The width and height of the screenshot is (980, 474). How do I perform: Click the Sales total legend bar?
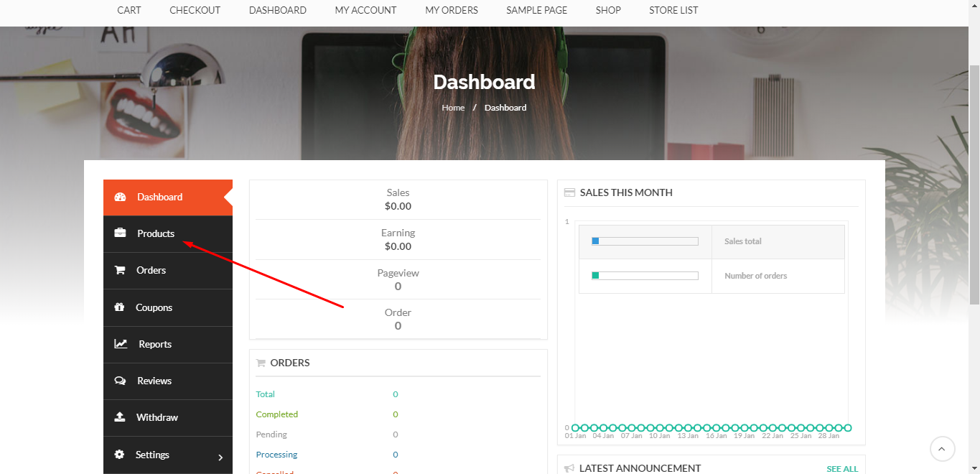[645, 241]
